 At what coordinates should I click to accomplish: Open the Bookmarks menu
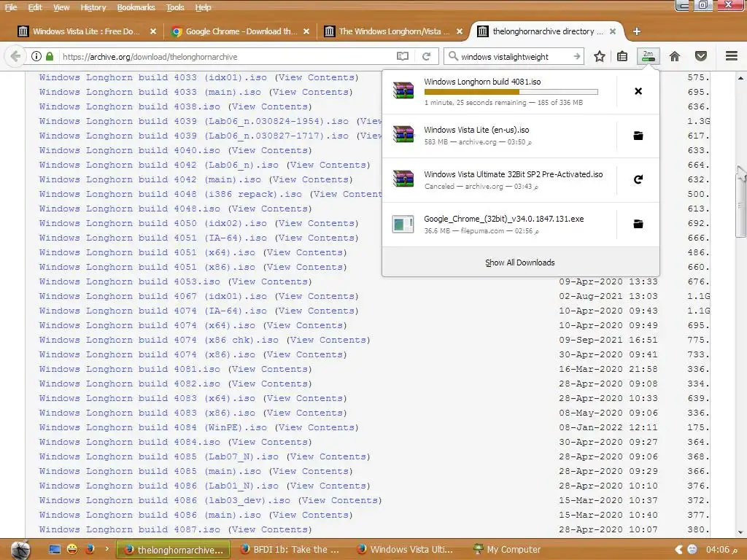point(136,7)
